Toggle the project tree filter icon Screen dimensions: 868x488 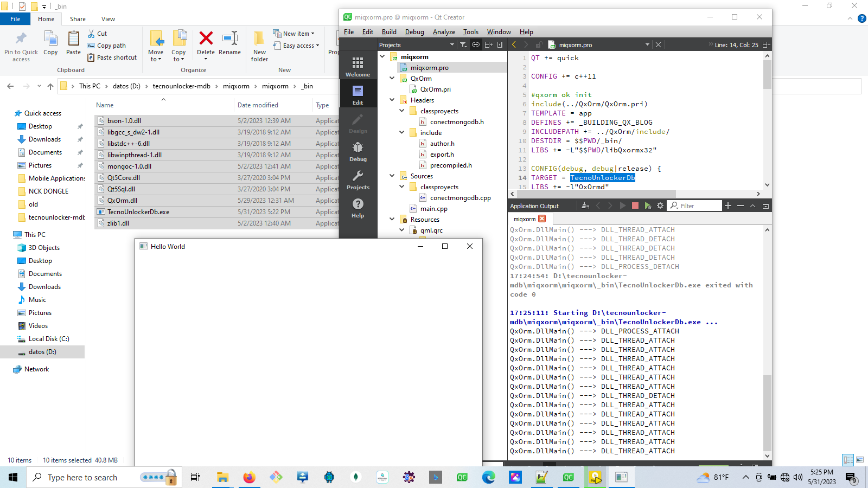pos(463,45)
